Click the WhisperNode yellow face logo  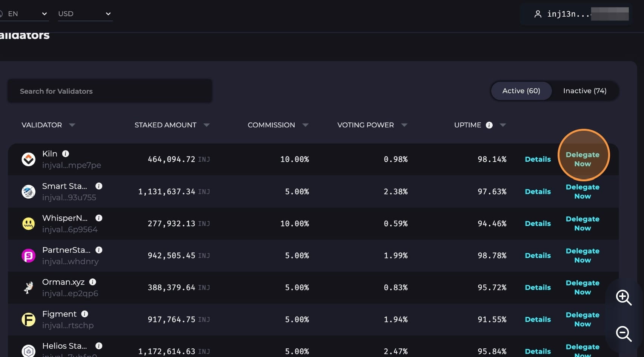pos(28,224)
